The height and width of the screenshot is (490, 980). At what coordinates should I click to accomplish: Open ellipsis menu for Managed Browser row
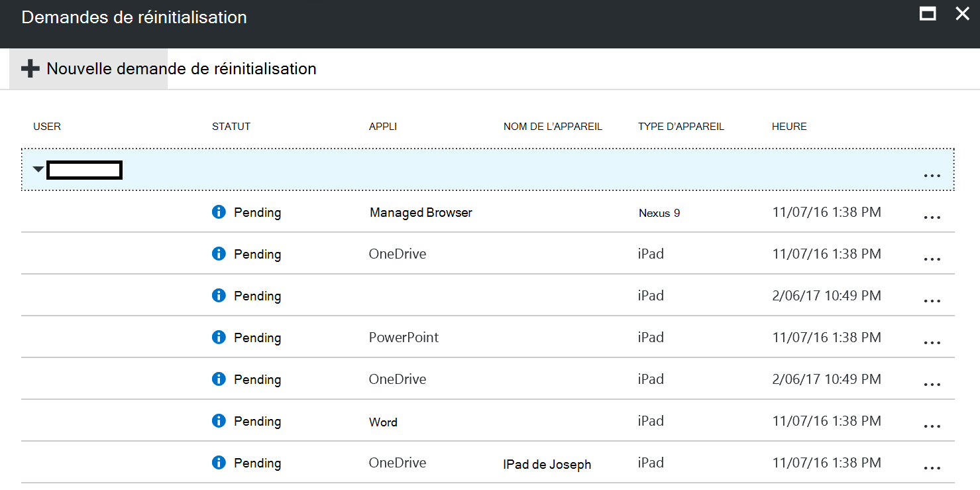(932, 217)
